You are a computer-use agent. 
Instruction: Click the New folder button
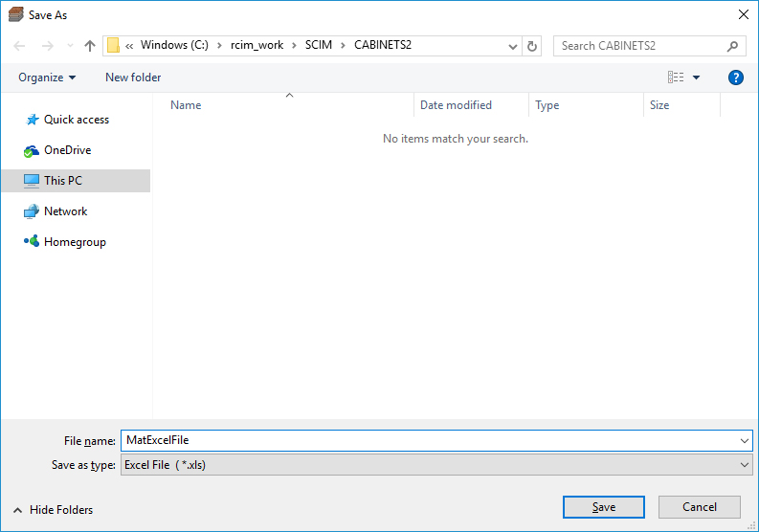pos(133,78)
